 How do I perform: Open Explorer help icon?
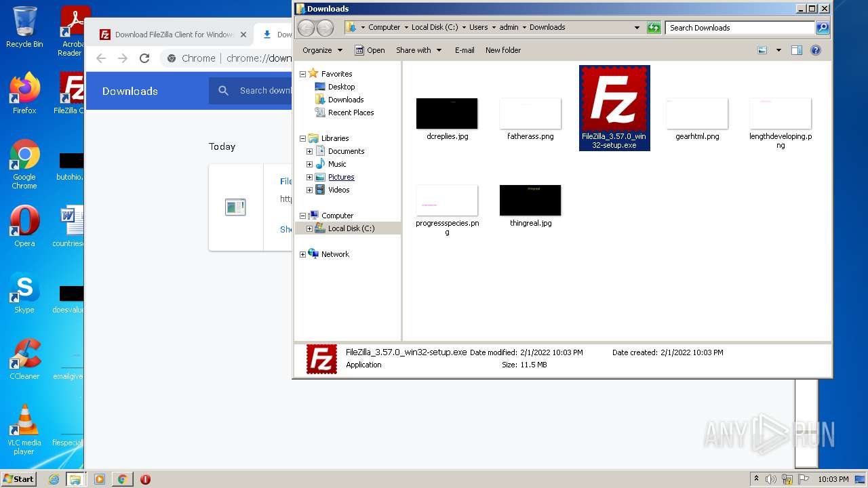(x=816, y=50)
